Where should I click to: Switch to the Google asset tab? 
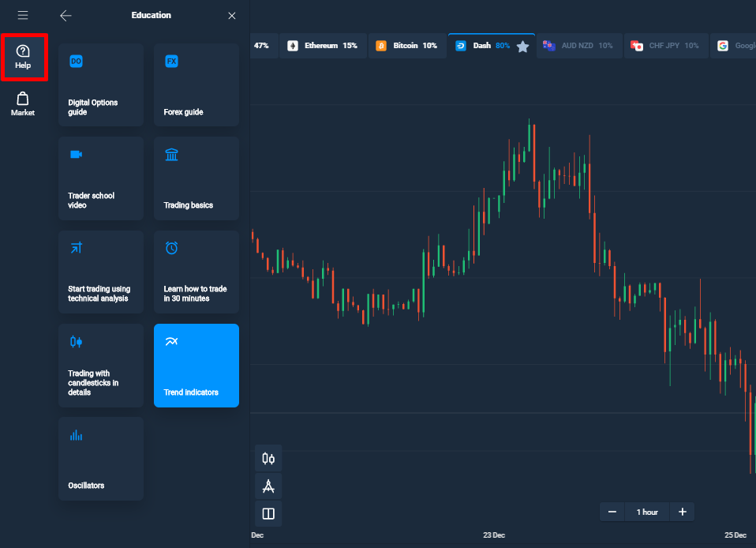pos(734,46)
